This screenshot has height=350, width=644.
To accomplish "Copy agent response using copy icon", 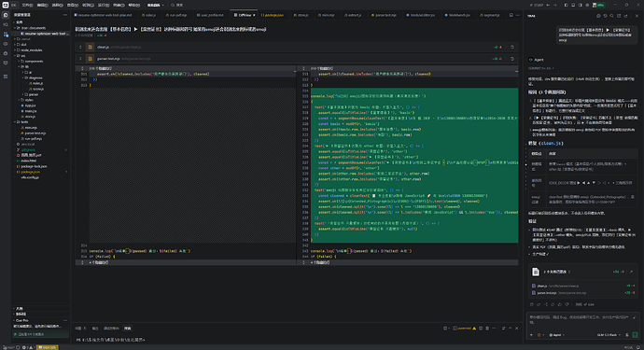I will pos(531,305).
